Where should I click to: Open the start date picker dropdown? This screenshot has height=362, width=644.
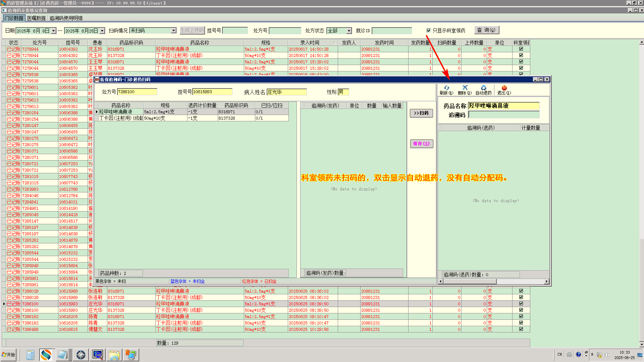53,31
